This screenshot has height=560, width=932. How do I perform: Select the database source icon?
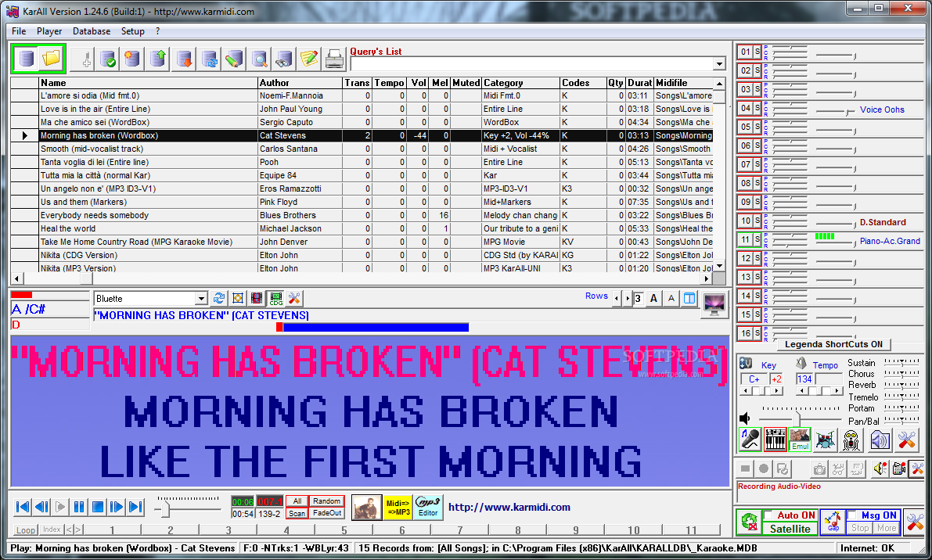[x=26, y=58]
